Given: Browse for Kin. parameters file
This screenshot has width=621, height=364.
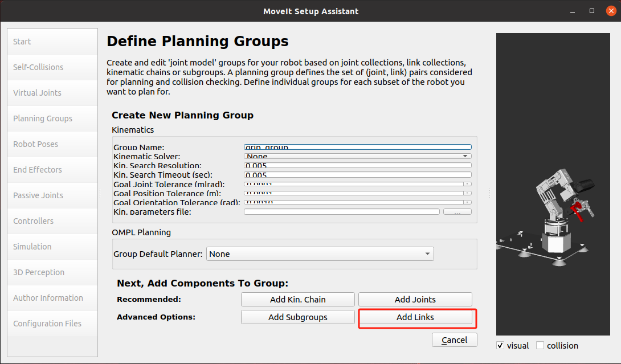Looking at the screenshot, I should pos(457,212).
